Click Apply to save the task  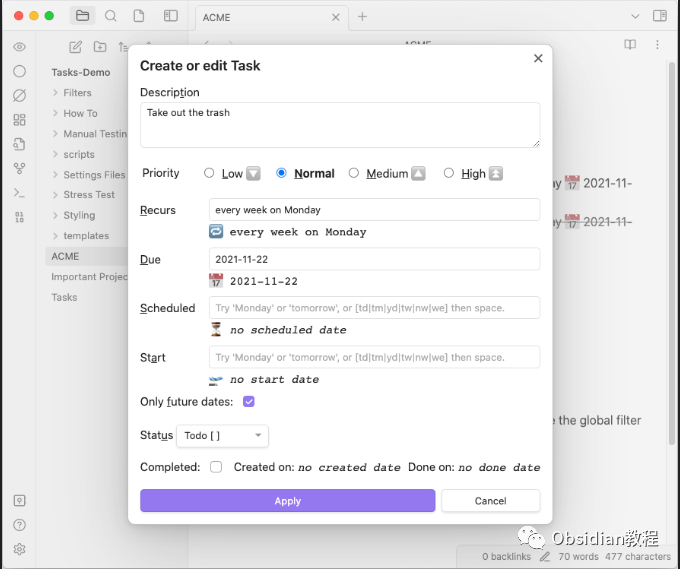pyautogui.click(x=288, y=501)
